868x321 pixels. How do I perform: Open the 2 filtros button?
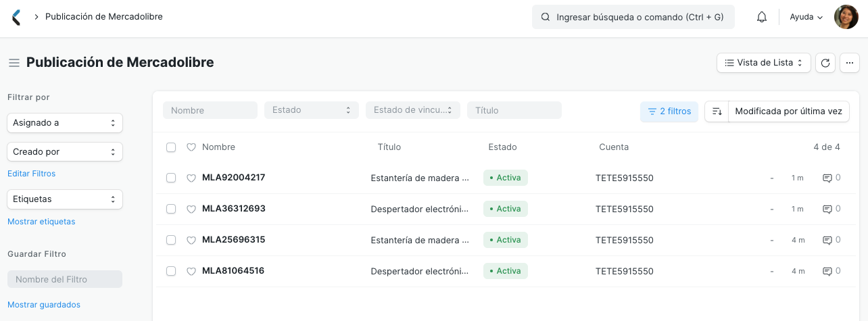(669, 112)
